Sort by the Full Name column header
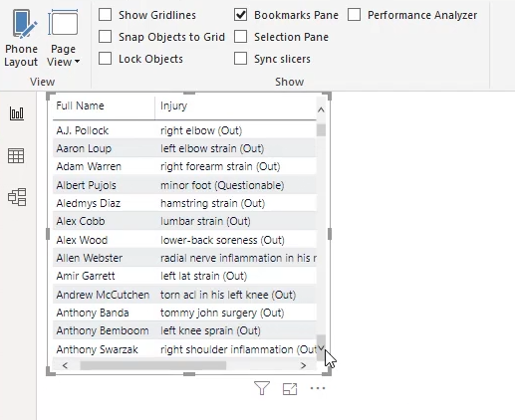515x420 pixels. (x=80, y=105)
